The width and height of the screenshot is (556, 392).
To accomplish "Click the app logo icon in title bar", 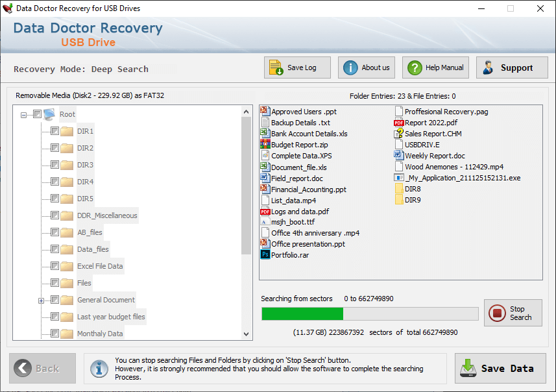I will [x=7, y=8].
